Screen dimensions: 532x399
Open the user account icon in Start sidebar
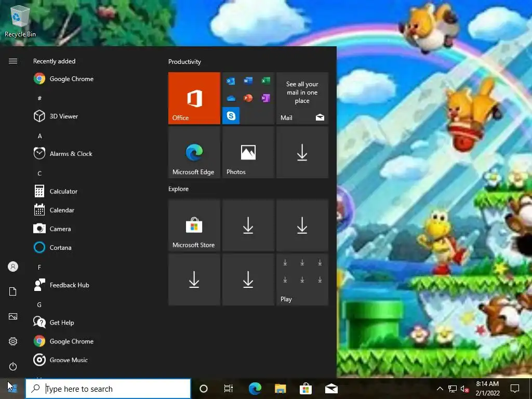[13, 267]
